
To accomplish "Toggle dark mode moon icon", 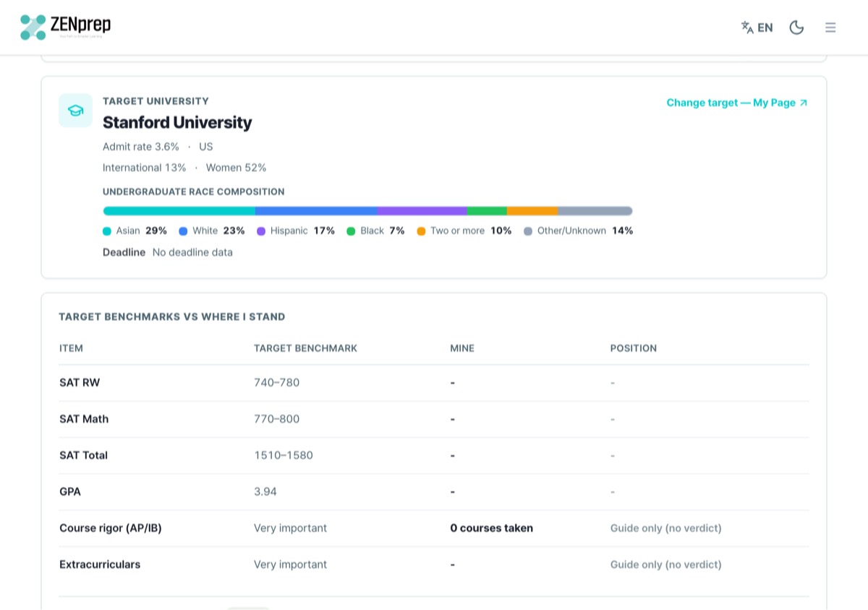I will (796, 27).
